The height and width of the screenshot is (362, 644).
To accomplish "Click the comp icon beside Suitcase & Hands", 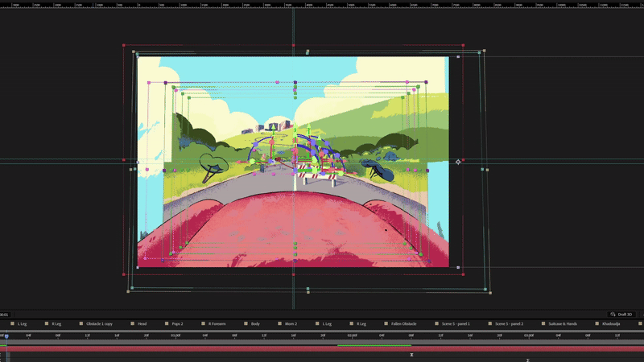I will point(543,323).
